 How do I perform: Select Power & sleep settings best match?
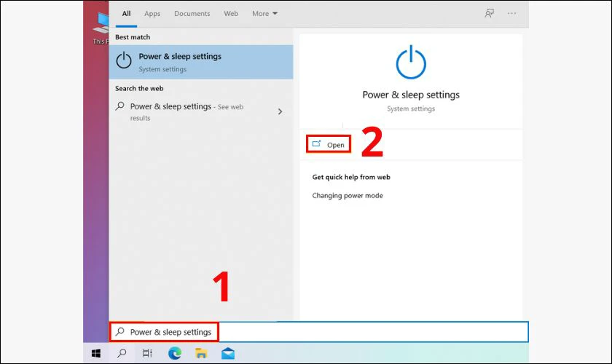pyautogui.click(x=201, y=62)
